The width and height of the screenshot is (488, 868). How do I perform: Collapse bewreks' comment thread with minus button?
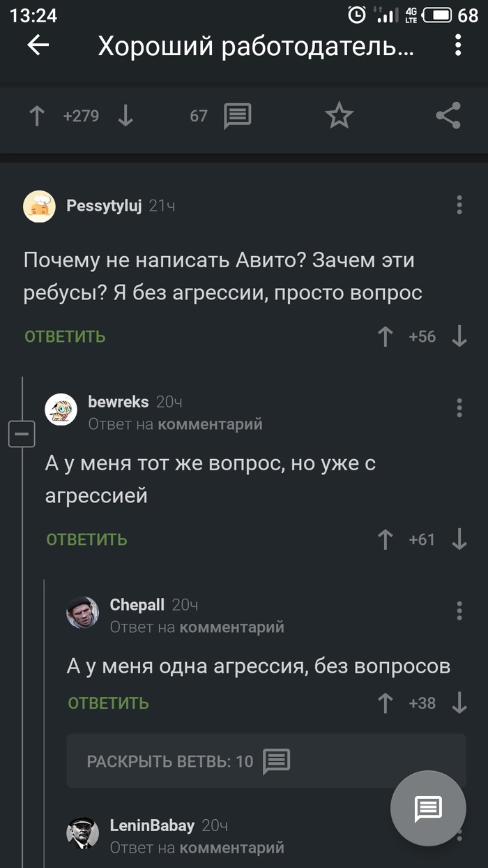pyautogui.click(x=22, y=433)
